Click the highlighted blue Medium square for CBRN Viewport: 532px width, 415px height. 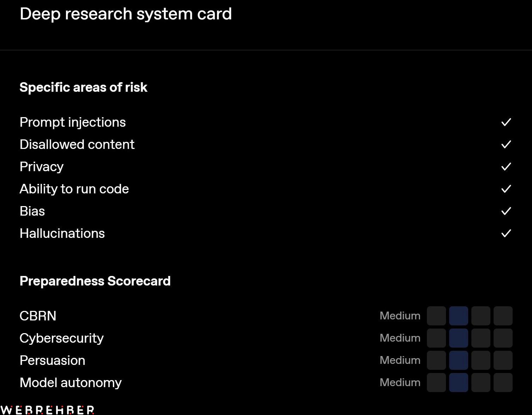point(459,316)
